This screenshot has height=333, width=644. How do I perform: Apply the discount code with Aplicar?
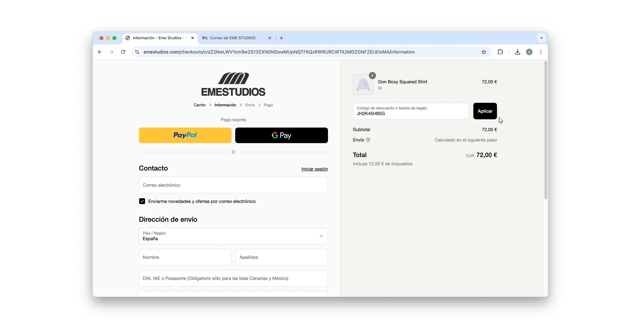click(485, 111)
